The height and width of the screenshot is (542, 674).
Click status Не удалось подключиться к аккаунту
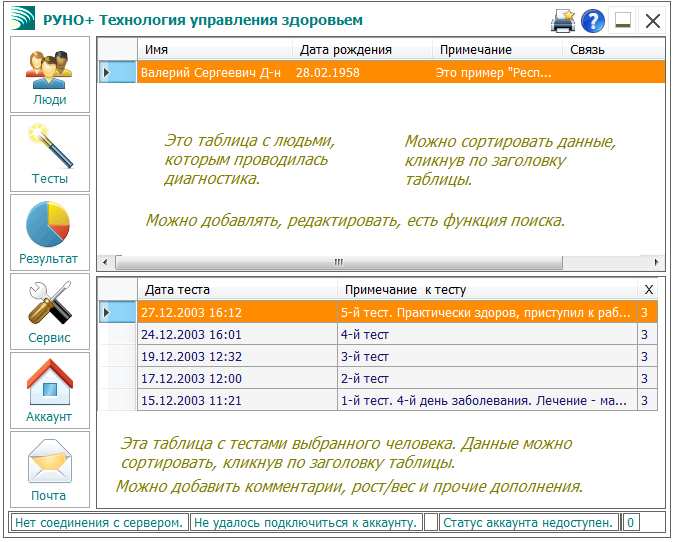click(x=306, y=523)
